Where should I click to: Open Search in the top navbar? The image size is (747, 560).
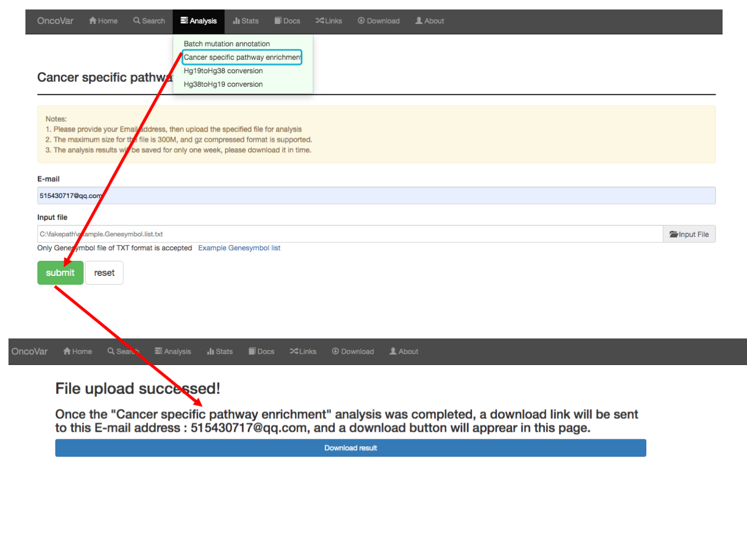coord(149,21)
